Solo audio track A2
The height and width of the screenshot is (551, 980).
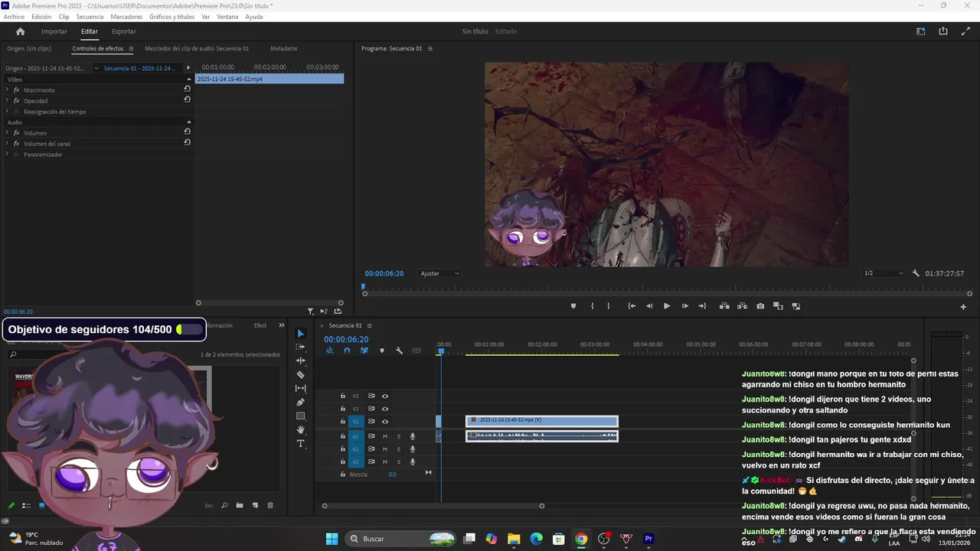pyautogui.click(x=398, y=449)
